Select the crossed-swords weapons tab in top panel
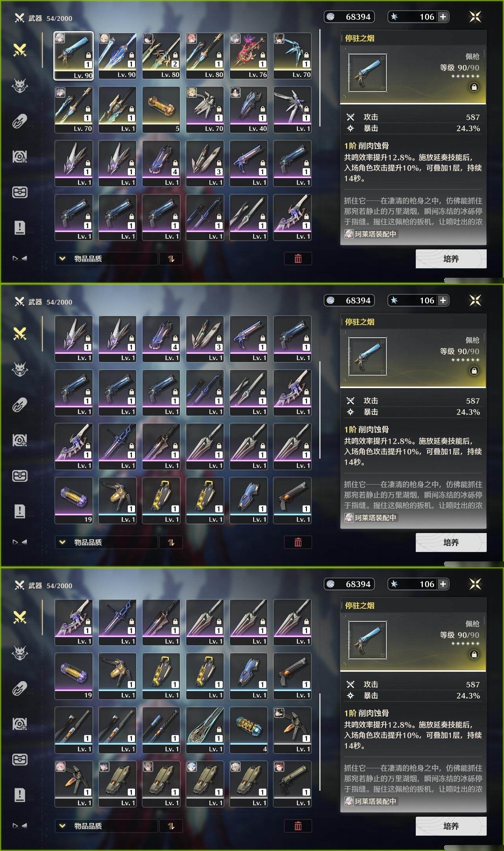This screenshot has width=504, height=851. click(x=20, y=50)
